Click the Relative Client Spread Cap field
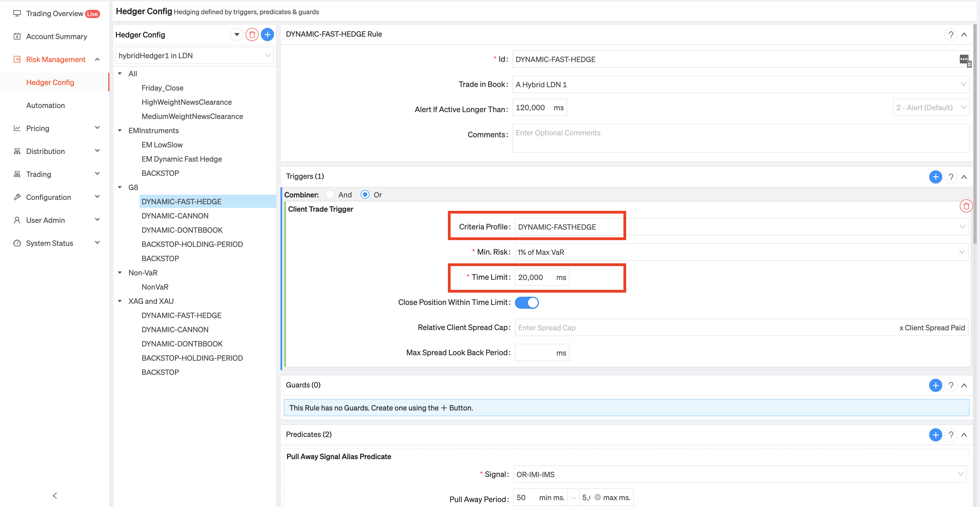The height and width of the screenshot is (507, 980). [741, 328]
